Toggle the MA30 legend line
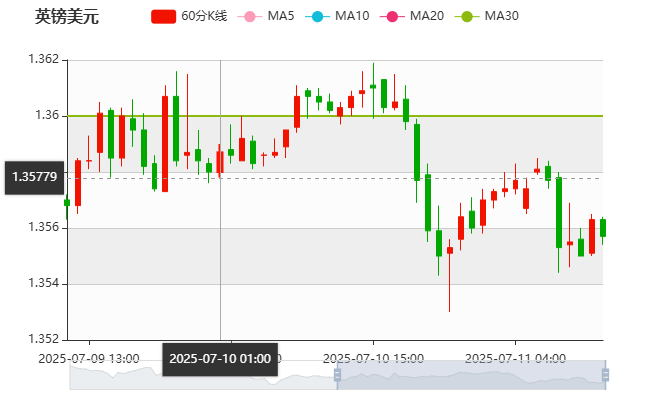Viewport: 670px width, 400px height. [x=487, y=16]
